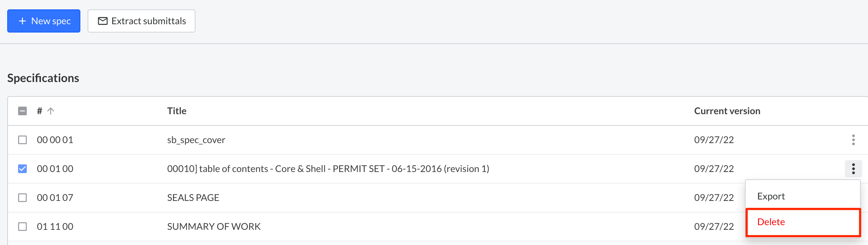Click the plus icon in New spec
Image resolution: width=868 pixels, height=245 pixels.
tap(22, 21)
